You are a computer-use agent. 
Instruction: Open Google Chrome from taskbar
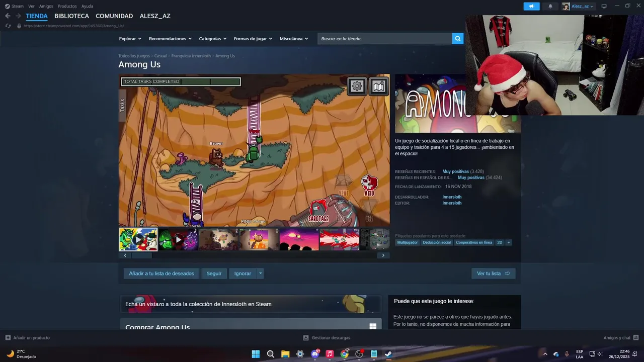click(x=344, y=354)
